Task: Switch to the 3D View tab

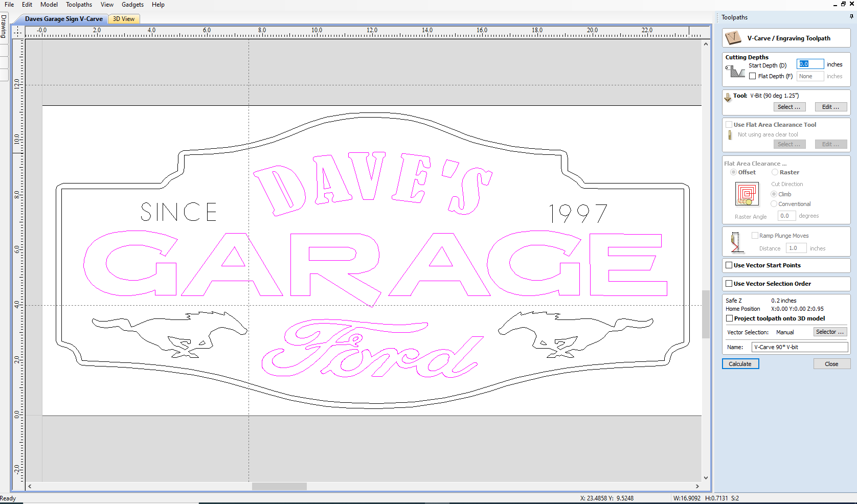Action: click(x=124, y=19)
